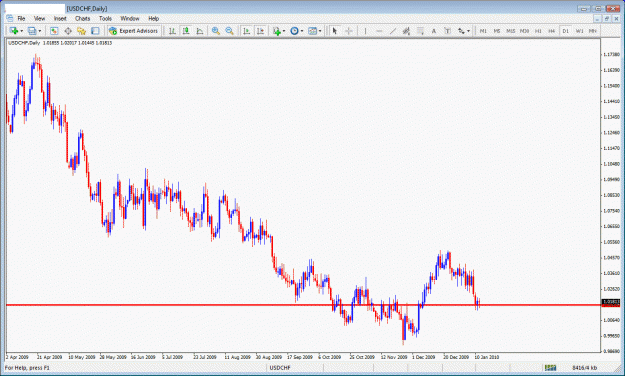
Task: Set timeframe to MN
Action: click(593, 31)
